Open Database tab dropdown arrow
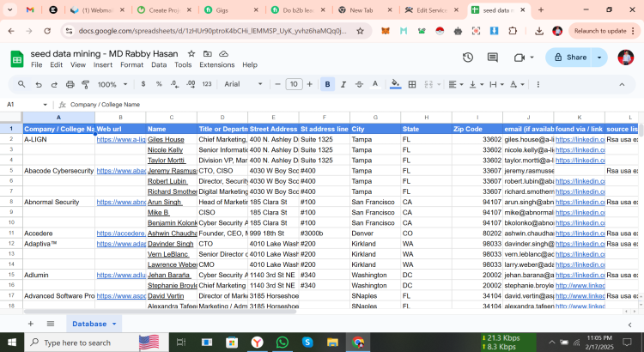 tap(114, 324)
